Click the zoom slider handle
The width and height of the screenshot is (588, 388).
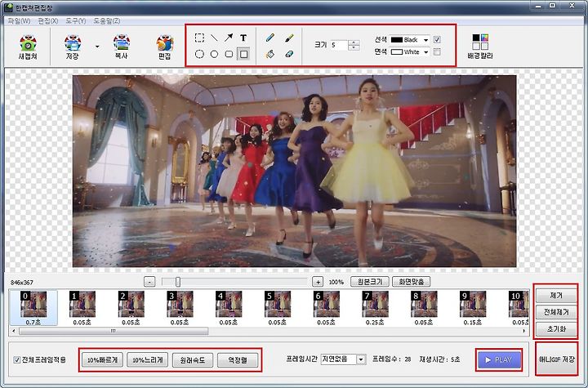[x=178, y=282]
